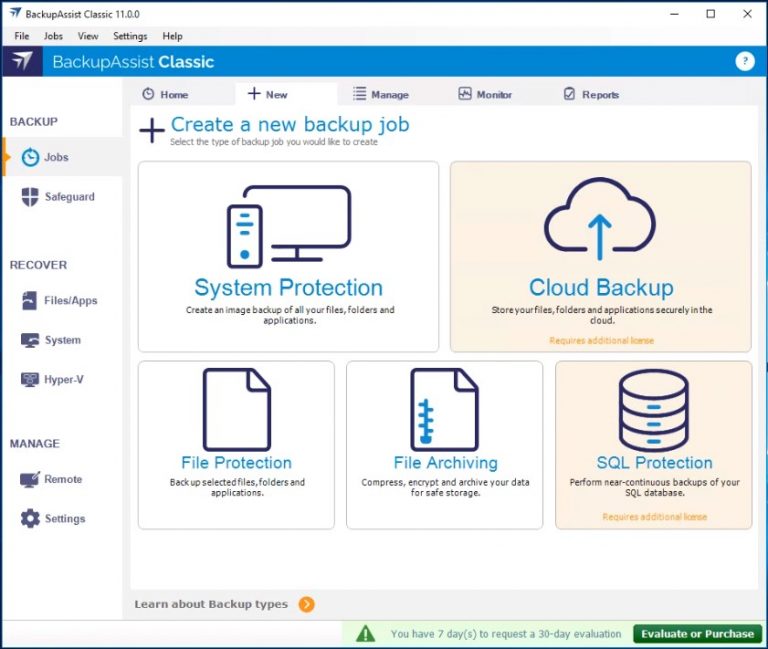The width and height of the screenshot is (768, 649).
Task: Click the SQL Protection database icon
Action: (653, 409)
